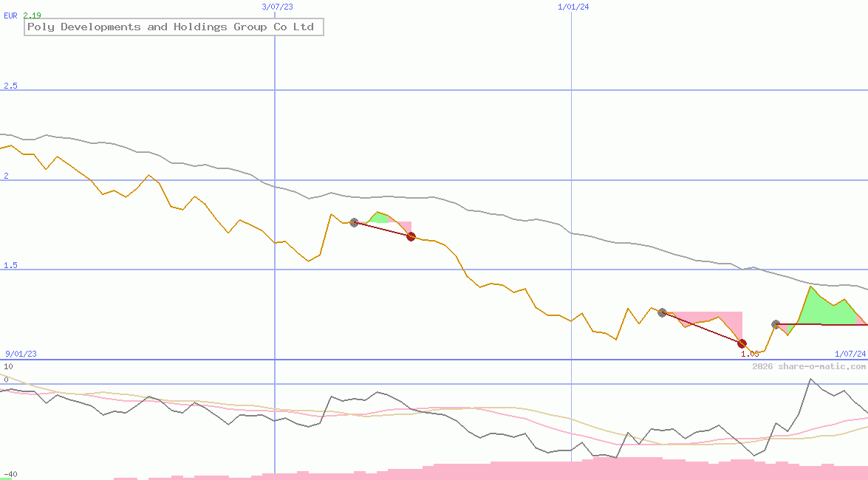Select the dark red end dot of first pattern
Screen dimensions: 868x480
point(411,236)
